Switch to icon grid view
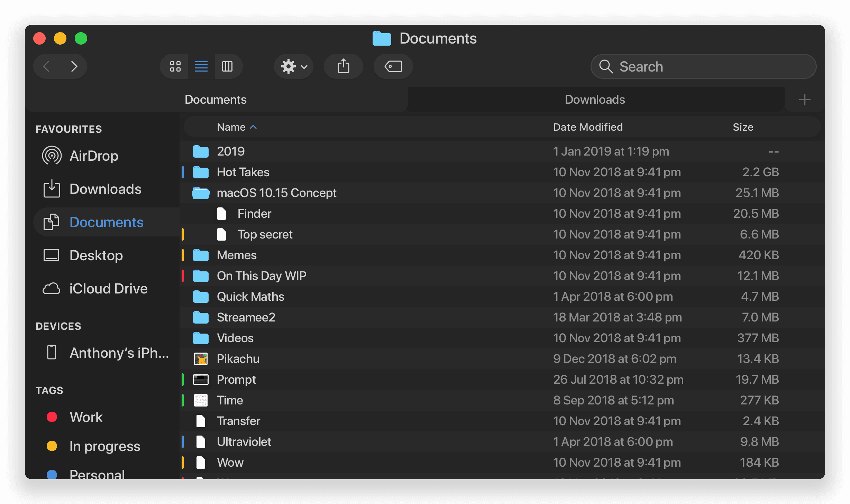The image size is (850, 504). (x=175, y=65)
